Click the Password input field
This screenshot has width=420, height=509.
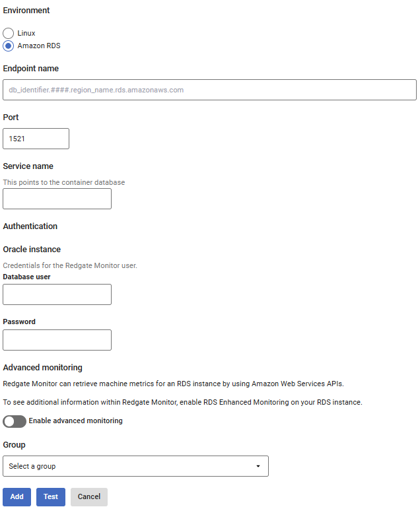point(57,340)
